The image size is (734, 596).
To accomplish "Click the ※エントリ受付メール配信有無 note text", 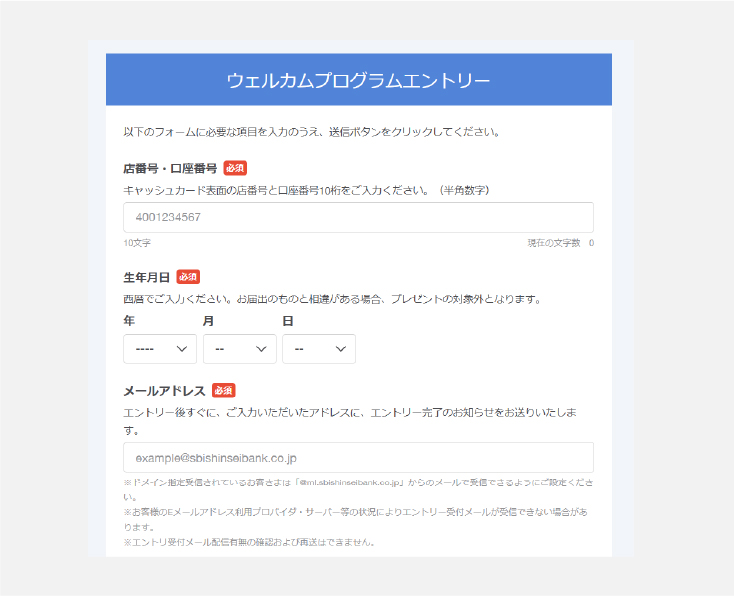I will point(249,542).
